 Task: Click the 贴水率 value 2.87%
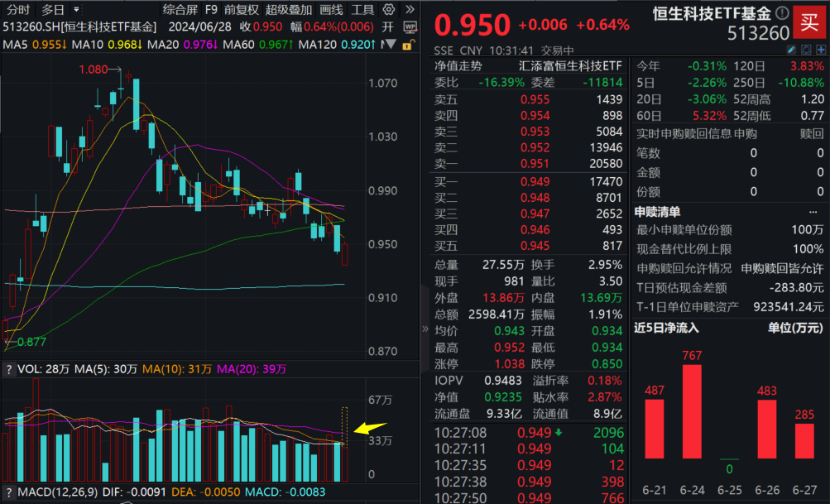coord(605,397)
